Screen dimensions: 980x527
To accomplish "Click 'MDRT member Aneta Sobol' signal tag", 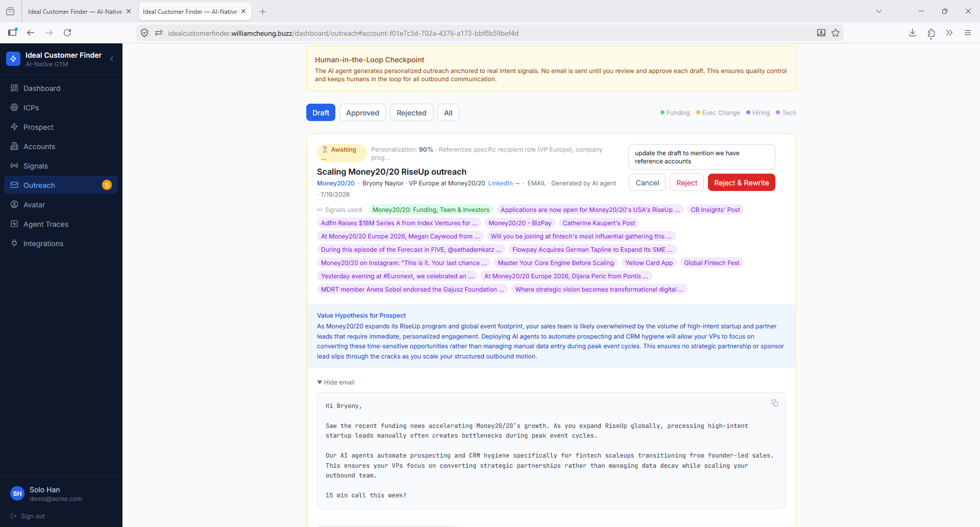I will pyautogui.click(x=412, y=290).
